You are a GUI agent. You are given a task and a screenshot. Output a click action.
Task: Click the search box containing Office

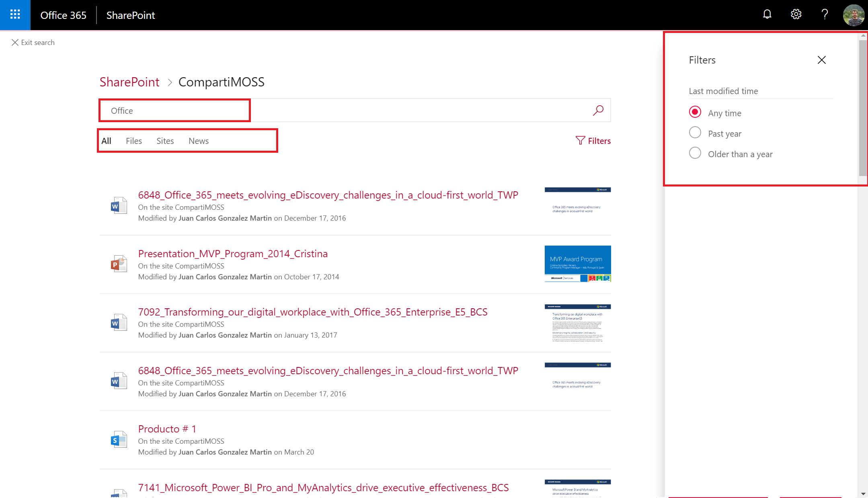coord(355,110)
